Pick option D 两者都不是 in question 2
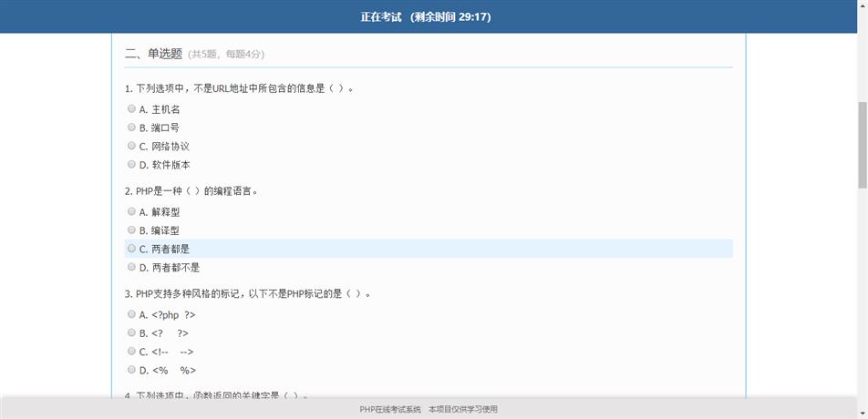 coord(131,267)
